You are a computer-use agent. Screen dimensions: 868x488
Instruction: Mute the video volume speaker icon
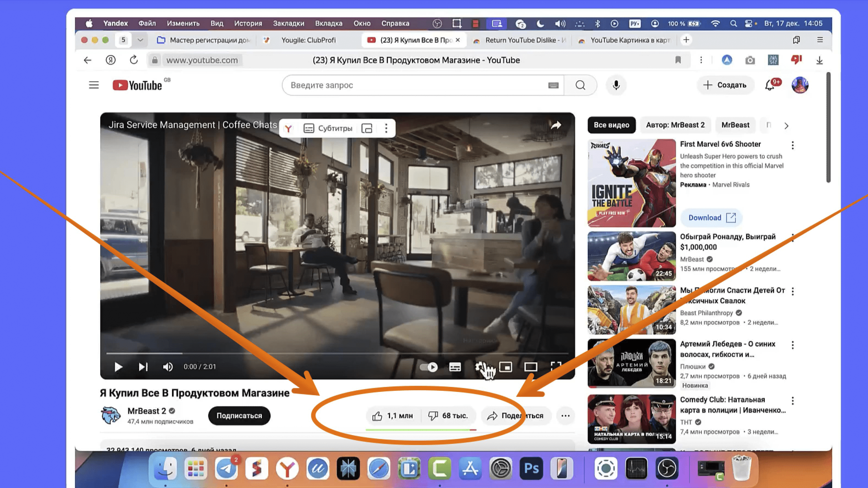pyautogui.click(x=168, y=367)
